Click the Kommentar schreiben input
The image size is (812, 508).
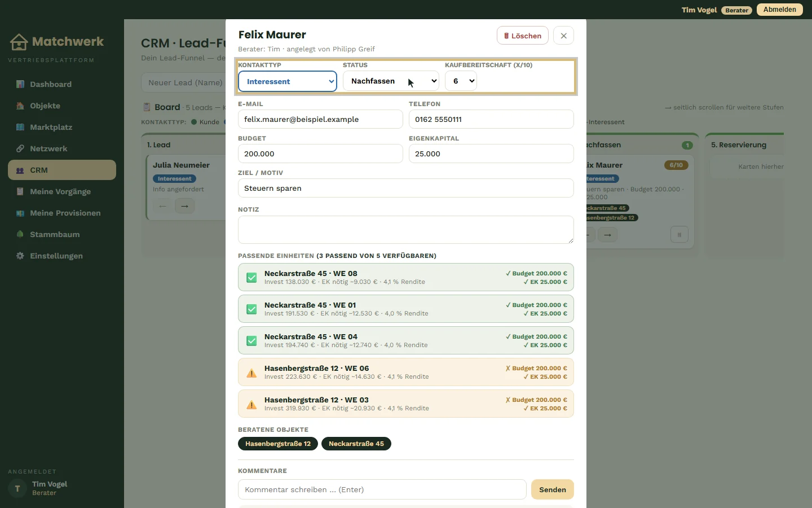382,489
